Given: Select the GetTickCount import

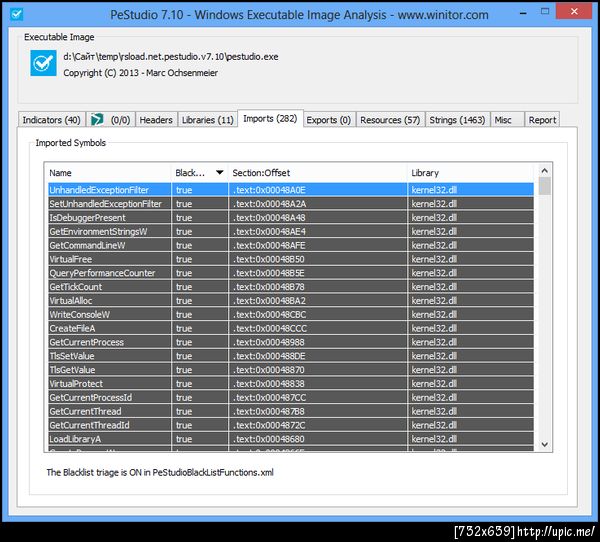Looking at the screenshot, I should pyautogui.click(x=291, y=287).
